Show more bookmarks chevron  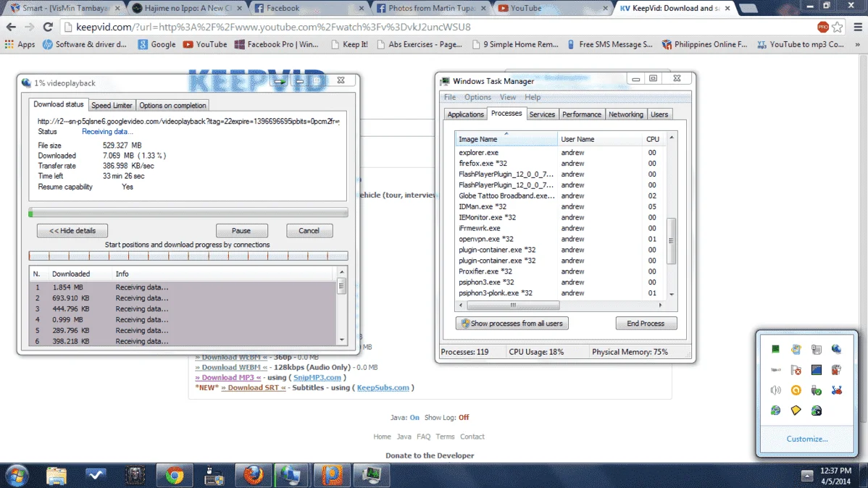(858, 44)
